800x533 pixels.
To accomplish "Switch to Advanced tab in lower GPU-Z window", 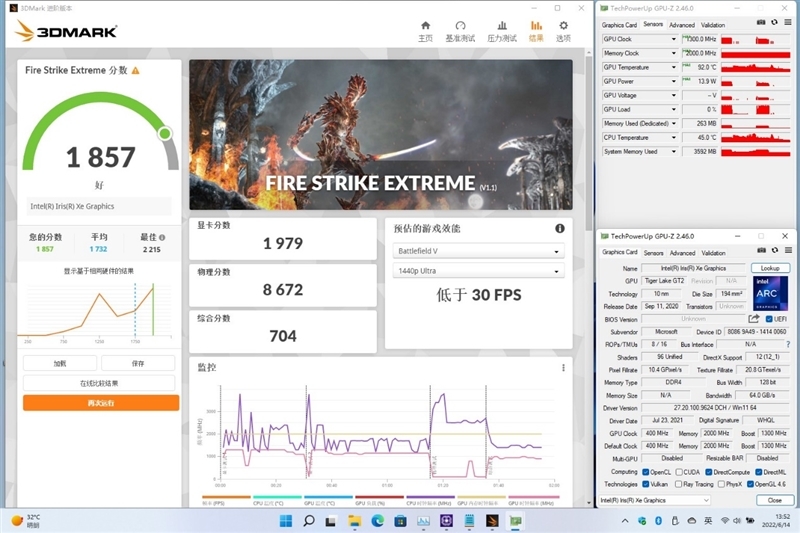I will (683, 253).
